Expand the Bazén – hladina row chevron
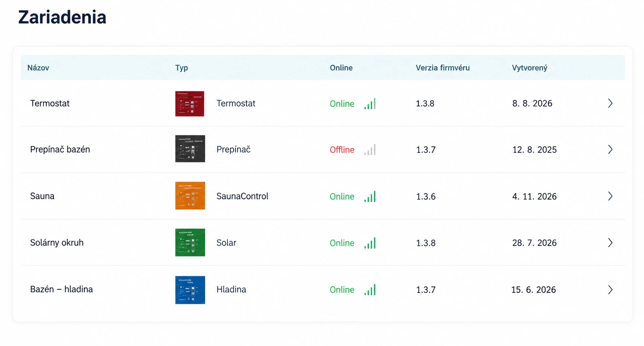The height and width of the screenshot is (346, 644). [610, 290]
